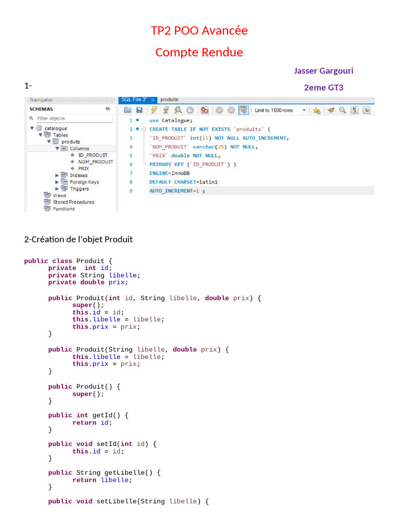399x532 pixels.
Task: Click the 'CREATE TABLE IF NOT EXISTS' line
Action: click(210, 129)
